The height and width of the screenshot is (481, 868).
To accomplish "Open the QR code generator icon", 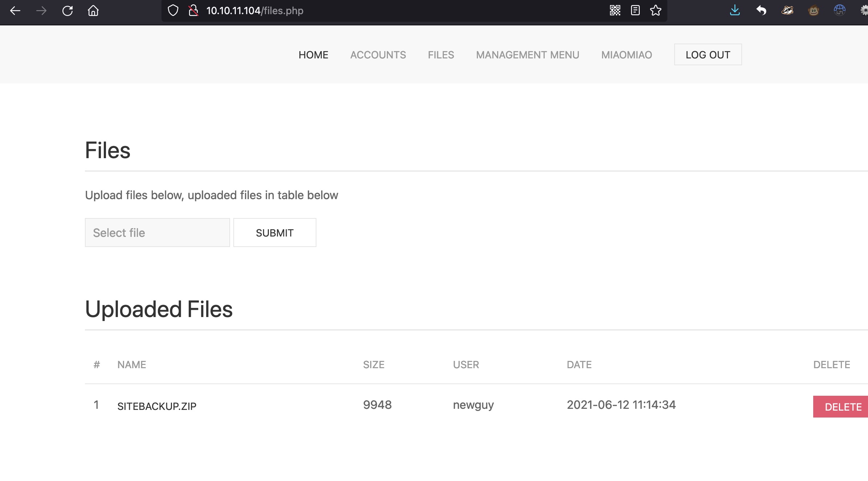I will pyautogui.click(x=615, y=11).
